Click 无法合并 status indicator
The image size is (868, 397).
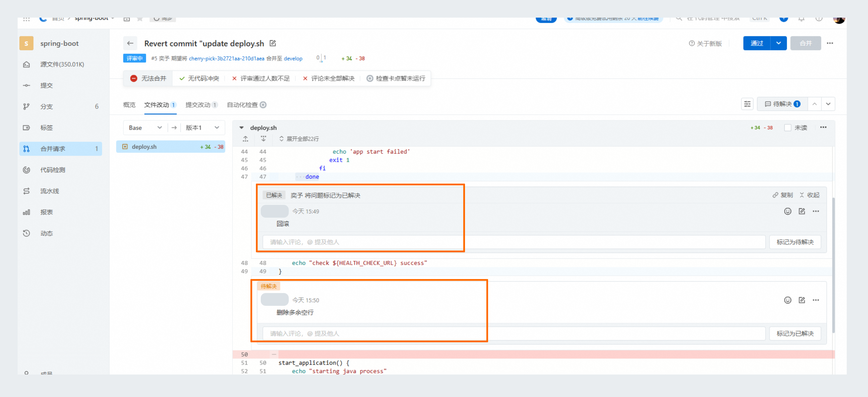pos(148,78)
